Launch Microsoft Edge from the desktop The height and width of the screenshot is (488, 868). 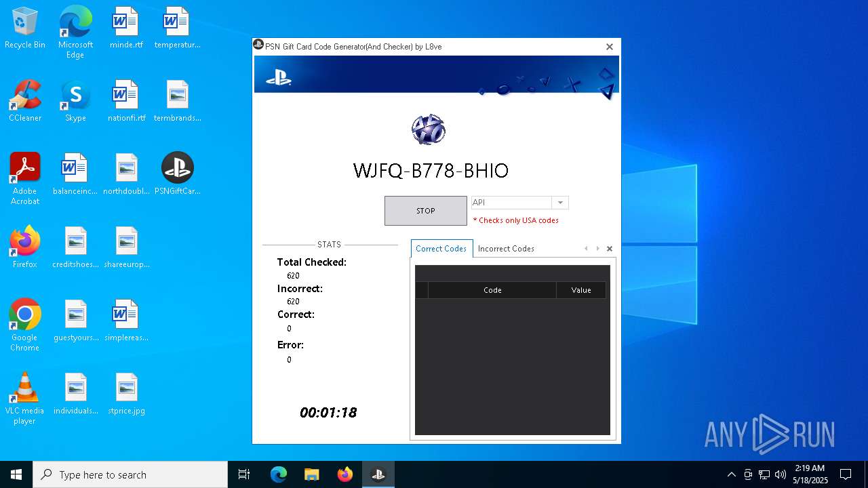coord(75,32)
